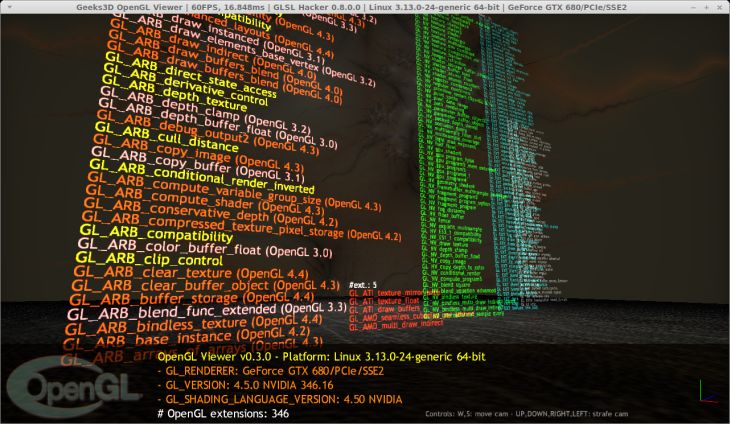Click the 'GL_SHADING_LANGUAGE_VERSION: 4.50 NVIDIA' line

(x=279, y=399)
